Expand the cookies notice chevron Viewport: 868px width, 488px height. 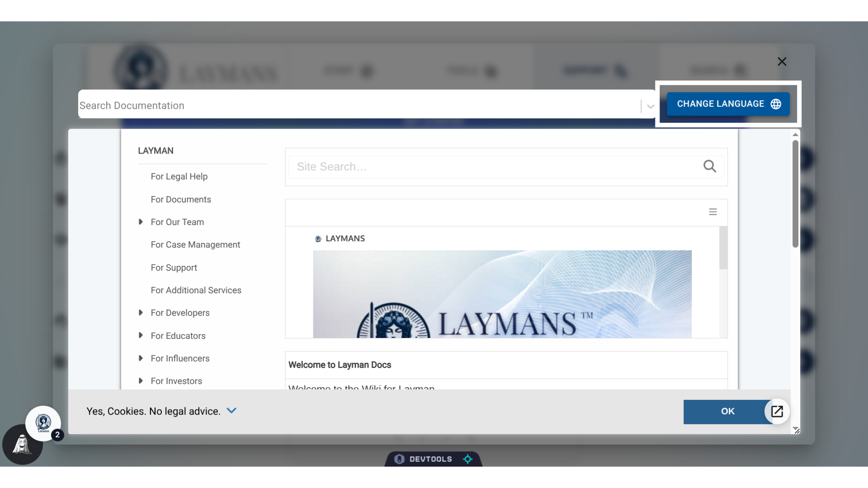pos(231,411)
